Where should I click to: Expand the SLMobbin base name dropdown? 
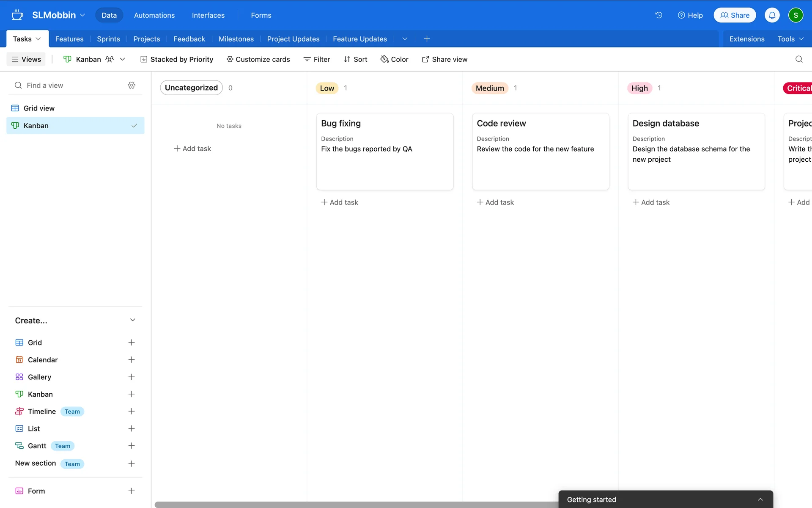[x=58, y=15]
